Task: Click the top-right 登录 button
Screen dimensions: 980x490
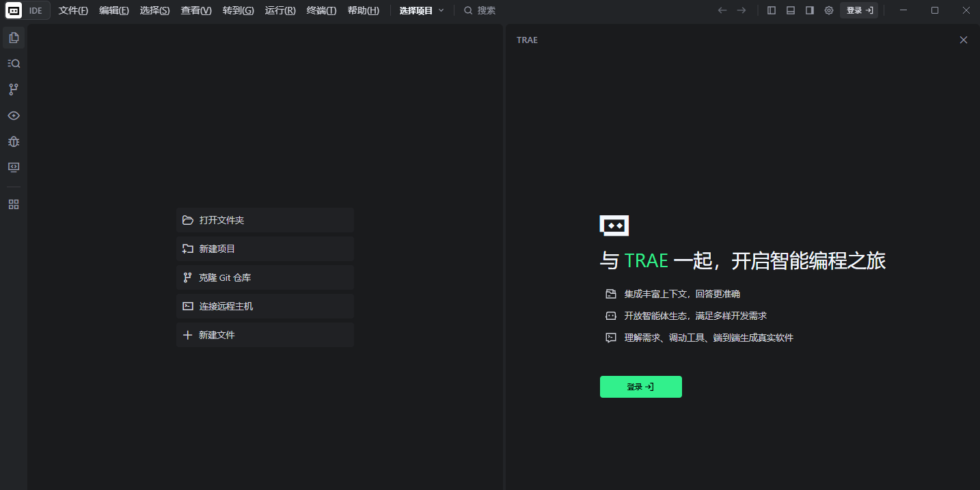Action: (x=859, y=10)
